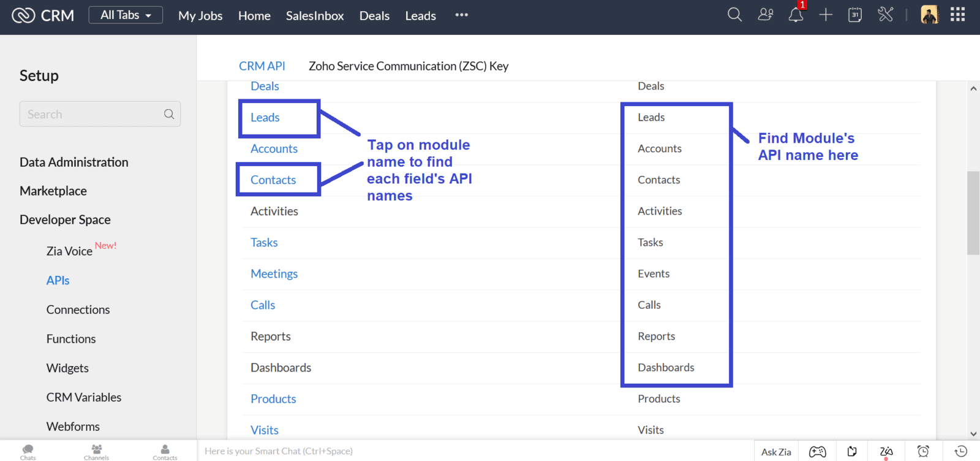Open Deals tab in top navigation
This screenshot has width=980, height=461.
[374, 16]
